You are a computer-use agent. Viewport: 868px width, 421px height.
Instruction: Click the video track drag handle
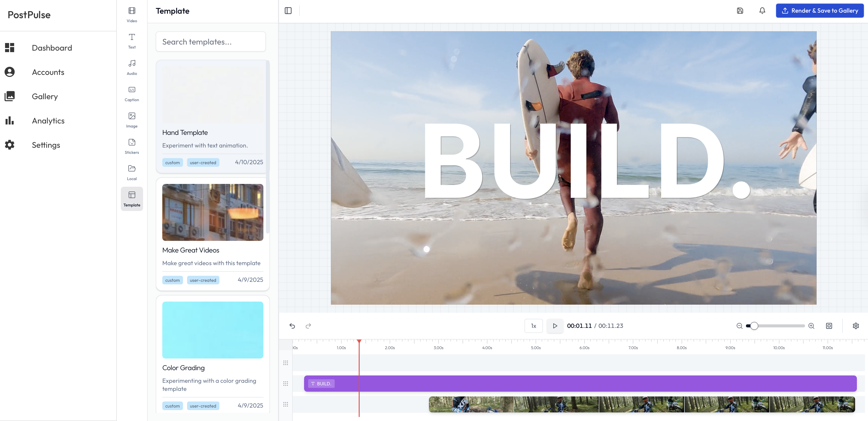285,405
